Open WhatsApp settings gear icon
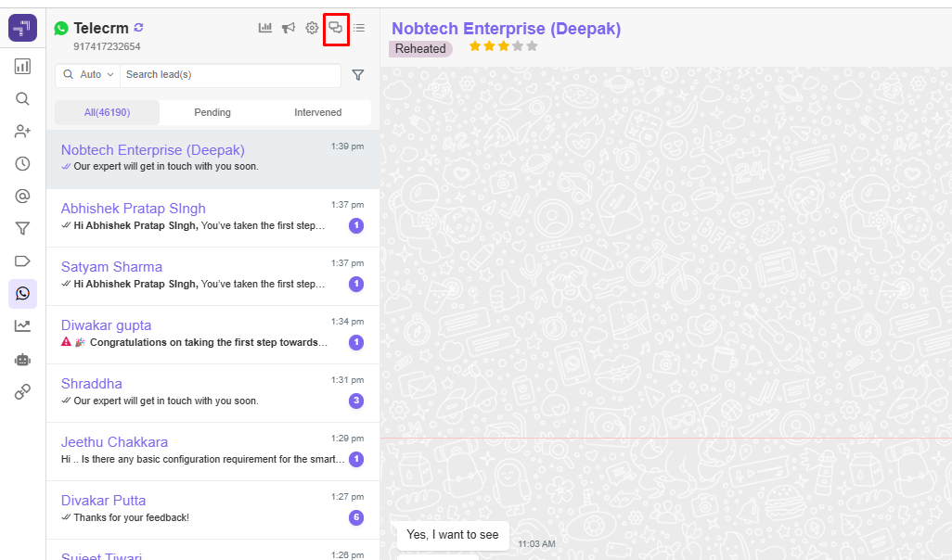Screen dimensions: 952x560 pyautogui.click(x=312, y=28)
